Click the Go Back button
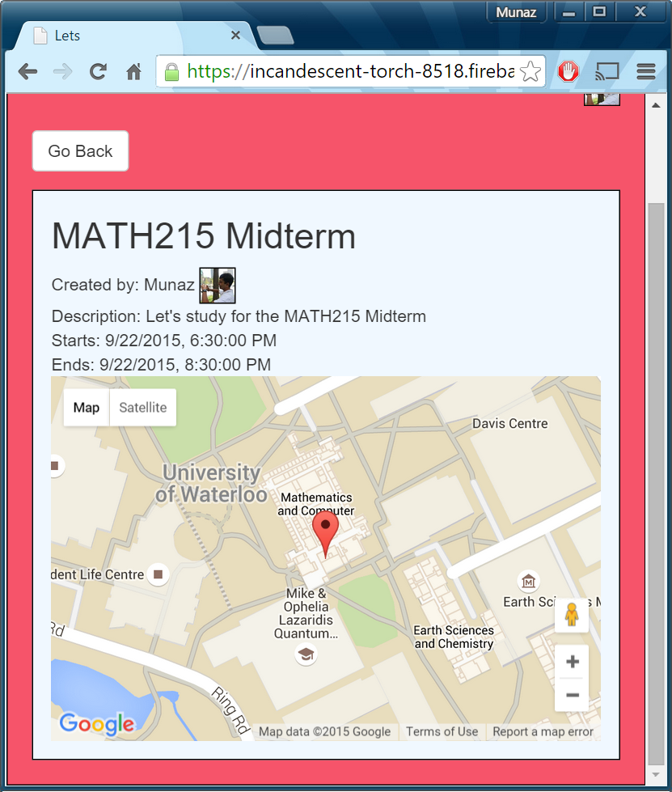This screenshot has width=672, height=792. tap(80, 151)
